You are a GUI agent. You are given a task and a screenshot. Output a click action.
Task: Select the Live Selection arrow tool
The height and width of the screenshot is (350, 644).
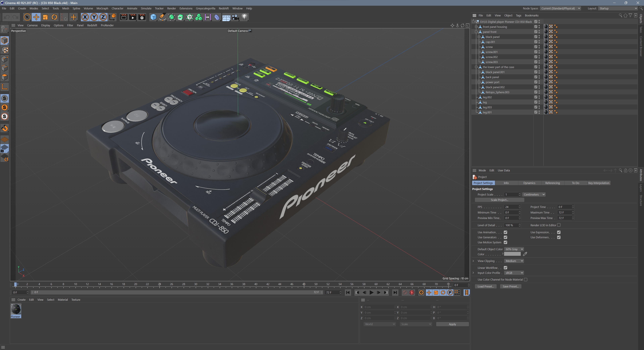pyautogui.click(x=27, y=17)
